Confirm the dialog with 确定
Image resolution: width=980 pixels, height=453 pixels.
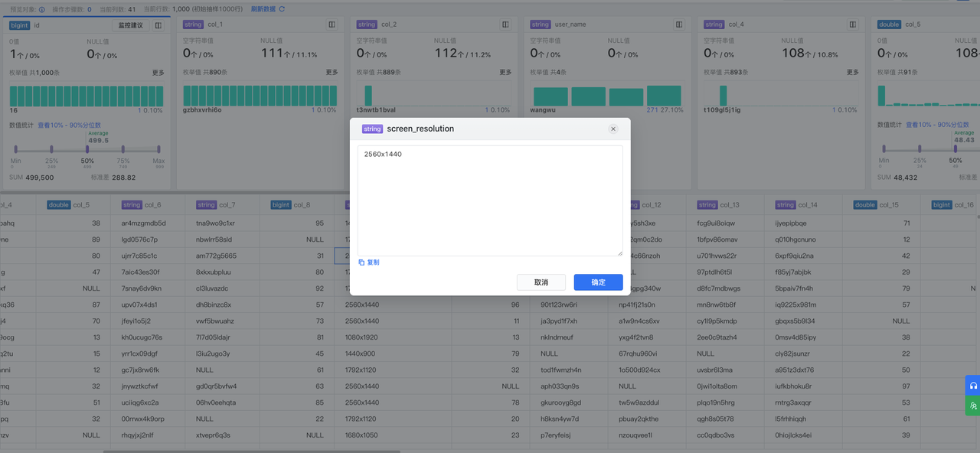pos(598,282)
